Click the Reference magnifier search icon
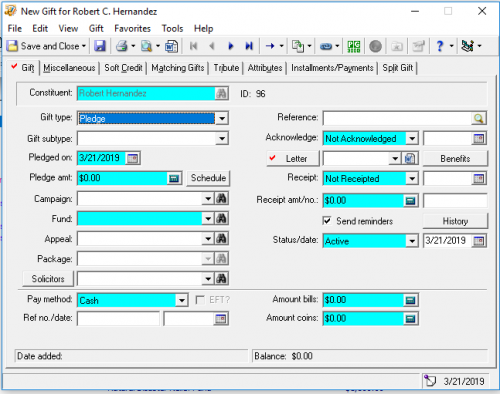The width and height of the screenshot is (500, 394). pos(479,118)
